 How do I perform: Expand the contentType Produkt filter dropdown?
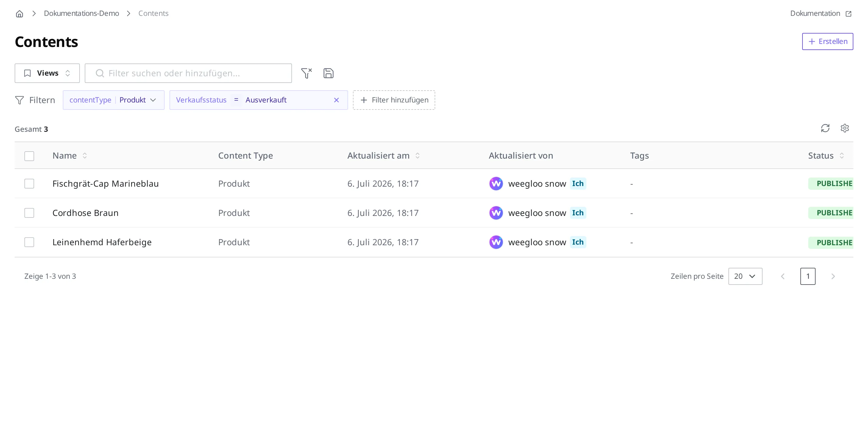[114, 100]
